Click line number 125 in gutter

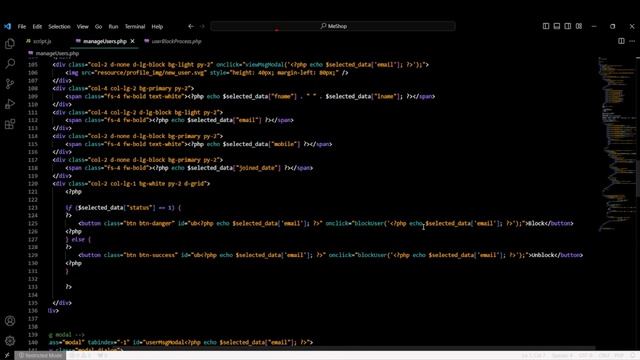33,223
